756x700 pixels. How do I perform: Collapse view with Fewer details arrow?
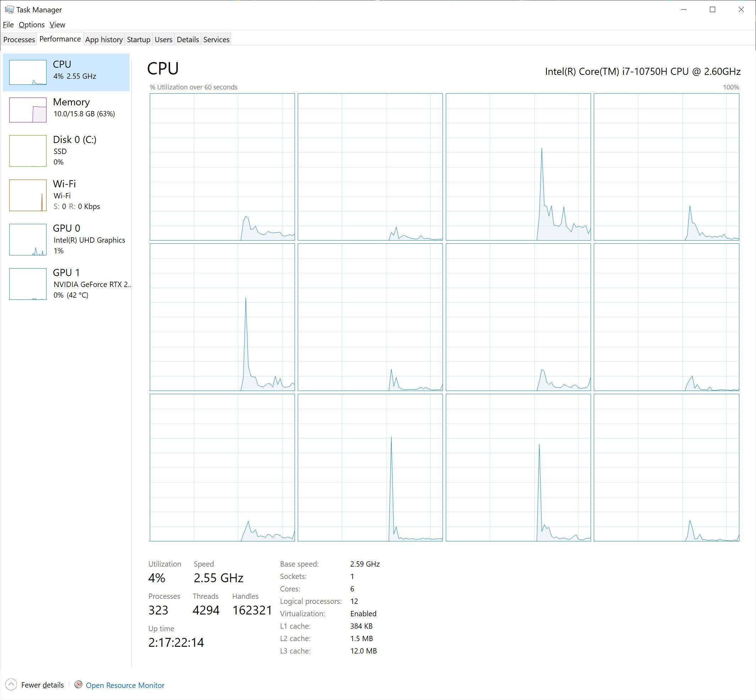pos(11,684)
